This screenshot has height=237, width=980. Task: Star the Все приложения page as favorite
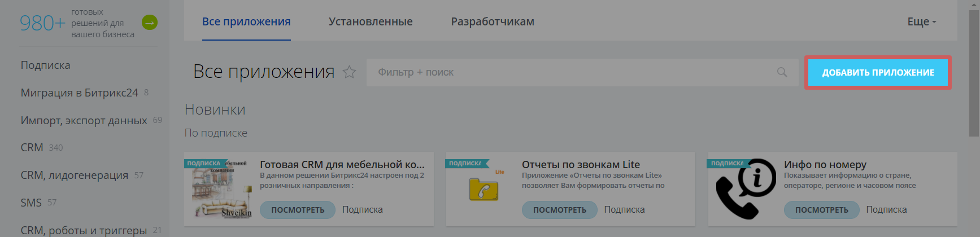350,72
